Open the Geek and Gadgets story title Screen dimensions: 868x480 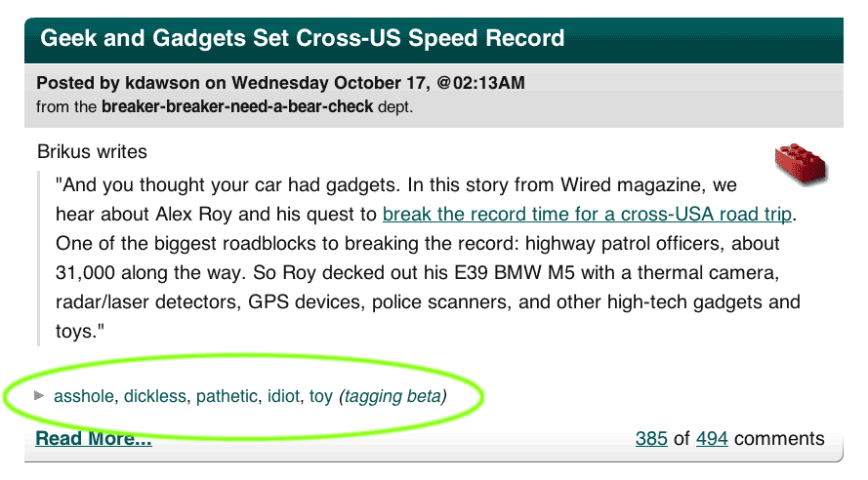(303, 38)
